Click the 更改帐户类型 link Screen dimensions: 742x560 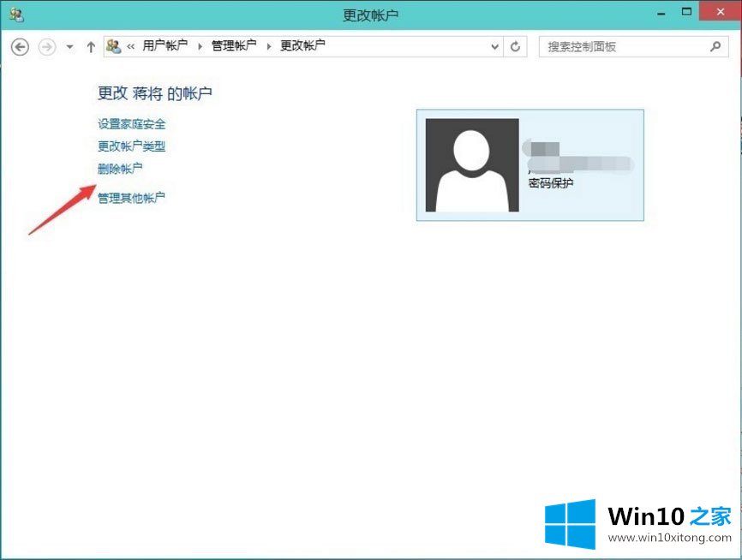(131, 146)
